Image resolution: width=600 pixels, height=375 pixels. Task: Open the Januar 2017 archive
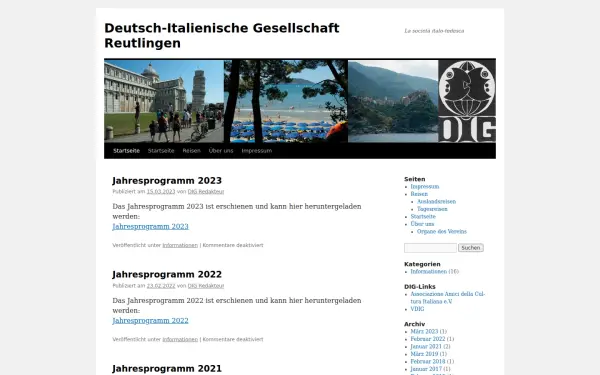(x=426, y=369)
